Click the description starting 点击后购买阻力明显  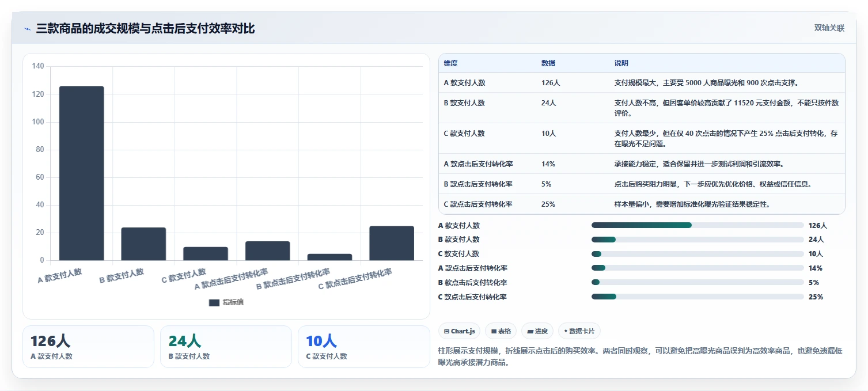tap(713, 184)
